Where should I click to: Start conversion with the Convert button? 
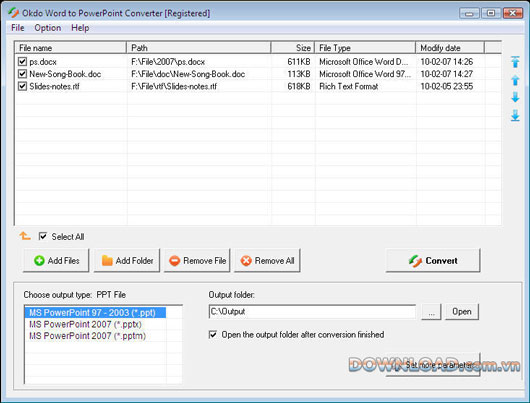pos(433,260)
